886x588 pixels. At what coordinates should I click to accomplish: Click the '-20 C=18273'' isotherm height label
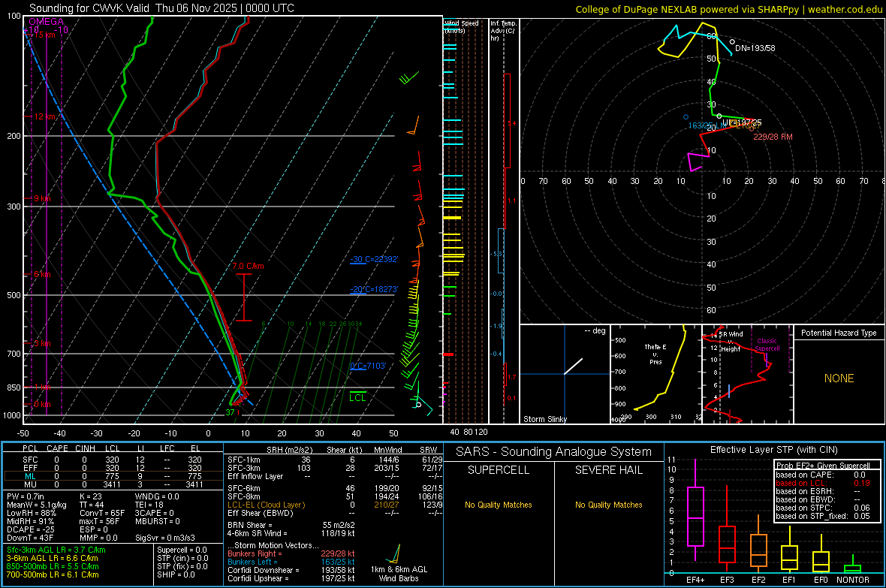tap(374, 289)
